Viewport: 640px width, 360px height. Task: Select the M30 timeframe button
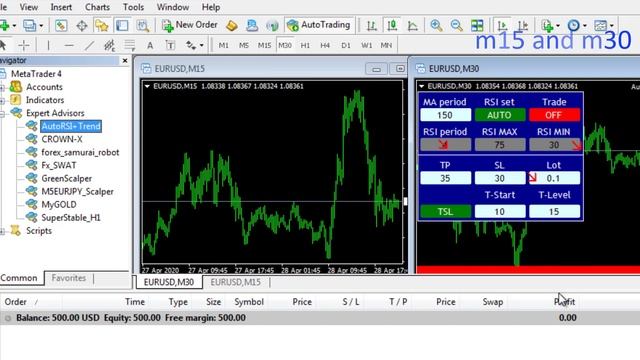(285, 45)
